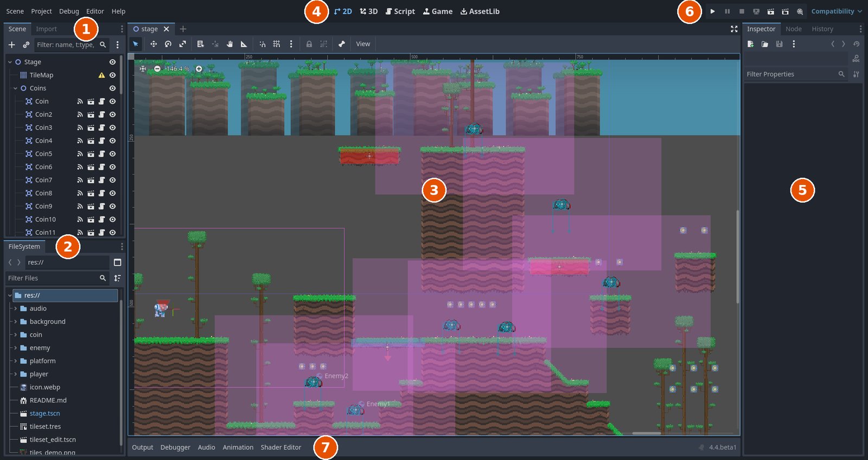The height and width of the screenshot is (460, 868).
Task: Open the Output bottom panel
Action: (x=143, y=448)
